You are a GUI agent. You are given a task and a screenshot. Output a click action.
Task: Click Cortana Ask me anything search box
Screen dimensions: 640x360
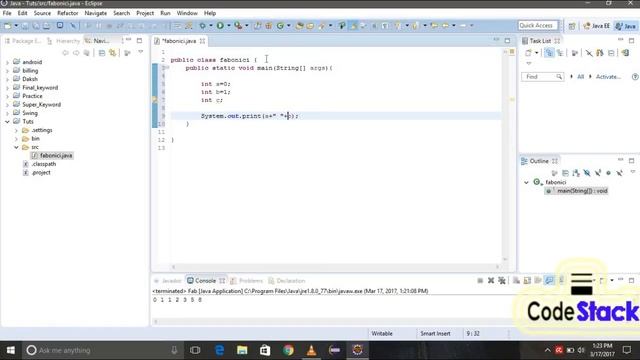point(102,350)
